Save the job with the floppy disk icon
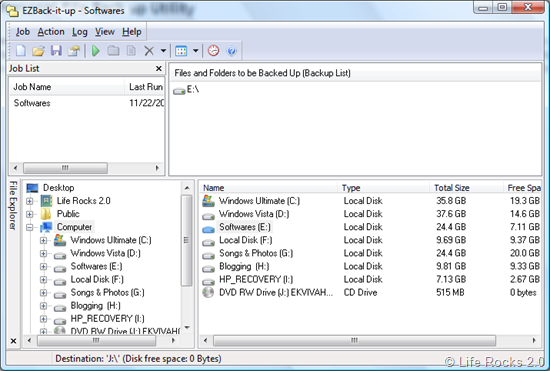 click(56, 51)
